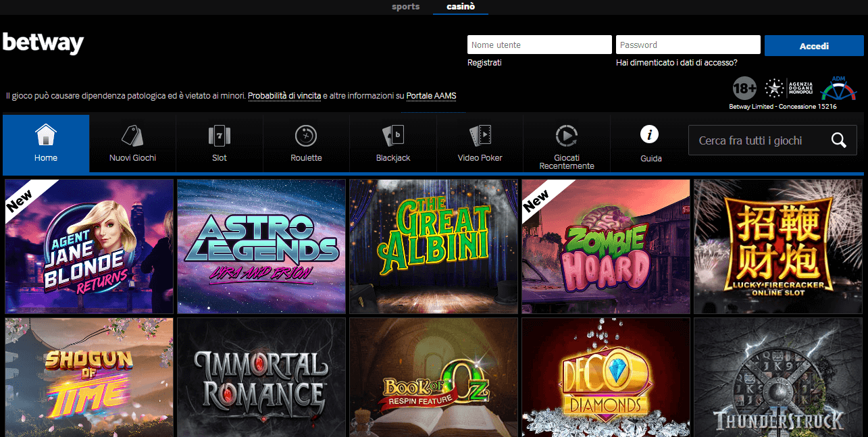Switch to the sports tab
This screenshot has height=437, width=868.
coord(405,7)
